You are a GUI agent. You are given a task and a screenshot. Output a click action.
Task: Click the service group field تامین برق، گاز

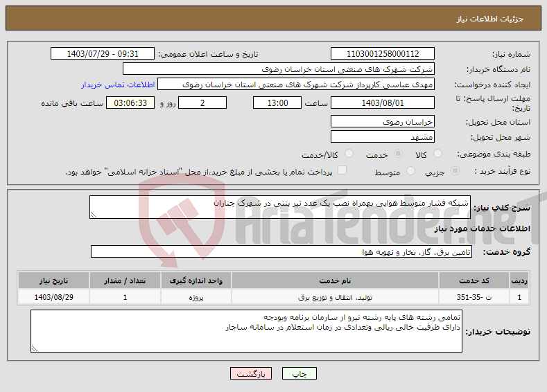281,251
